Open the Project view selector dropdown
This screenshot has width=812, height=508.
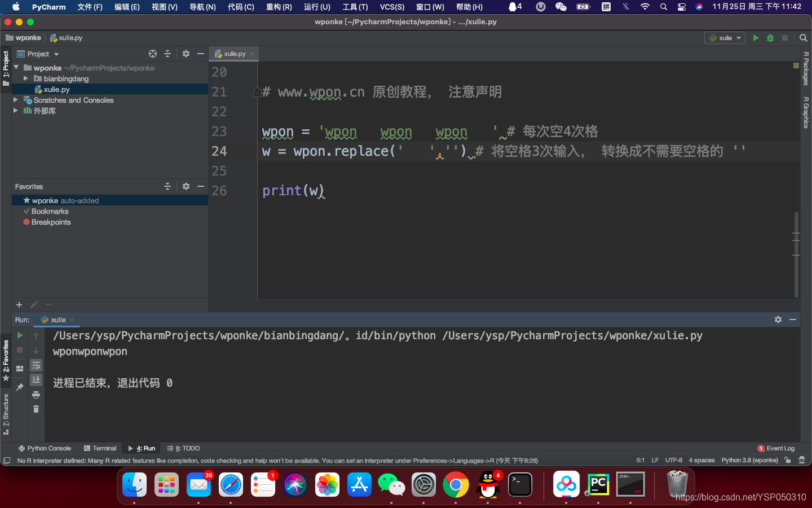pos(38,54)
